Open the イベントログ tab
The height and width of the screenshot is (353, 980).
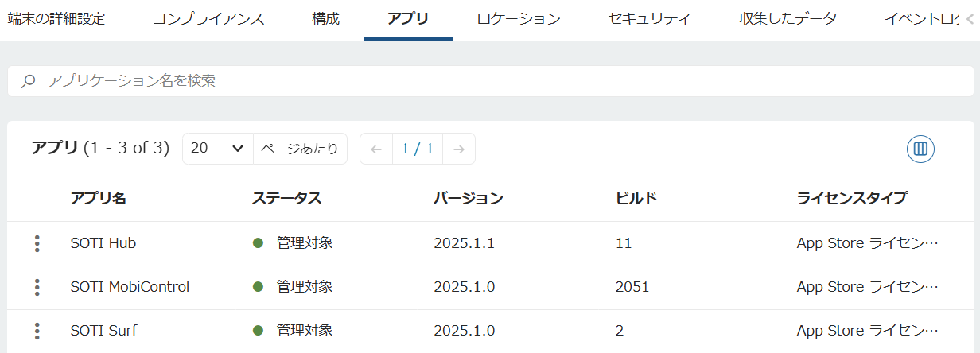(x=923, y=19)
